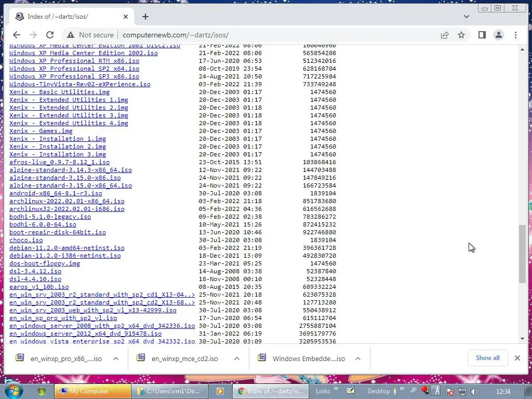Open en_win_srv_2003_web_with_sp2_vl iso link
The image size is (532, 399).
click(92, 311)
